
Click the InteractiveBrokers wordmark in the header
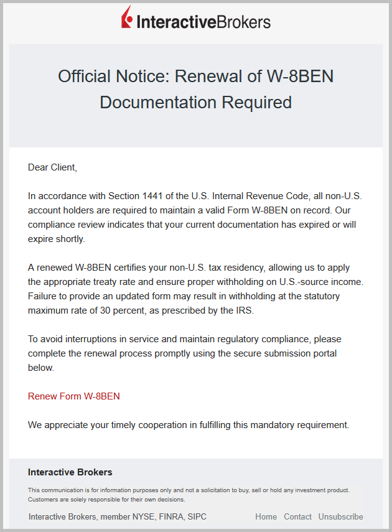coord(203,22)
